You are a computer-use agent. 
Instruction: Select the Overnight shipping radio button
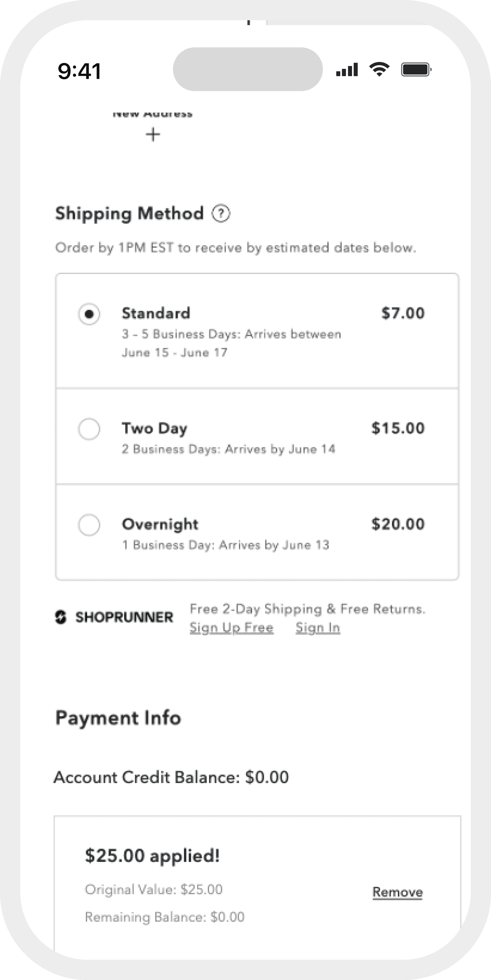tap(89, 525)
